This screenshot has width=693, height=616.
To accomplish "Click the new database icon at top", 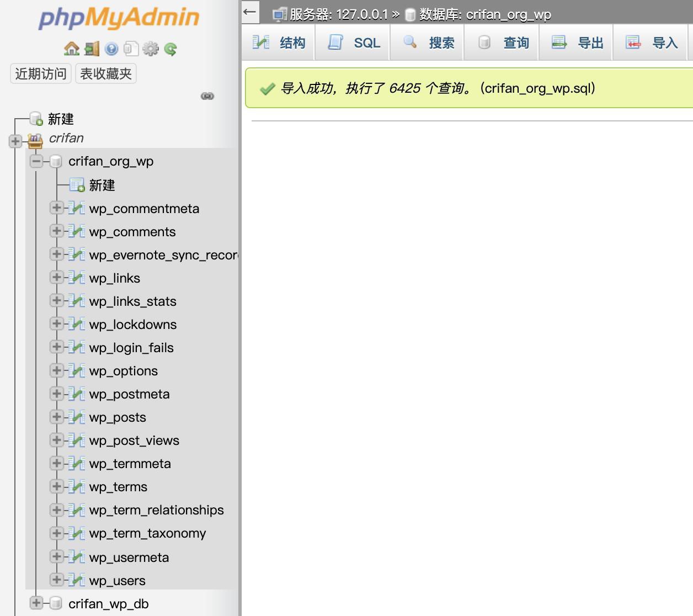I will click(36, 119).
